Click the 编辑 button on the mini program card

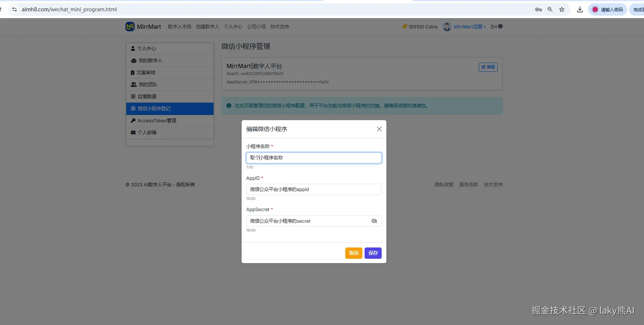tap(488, 67)
